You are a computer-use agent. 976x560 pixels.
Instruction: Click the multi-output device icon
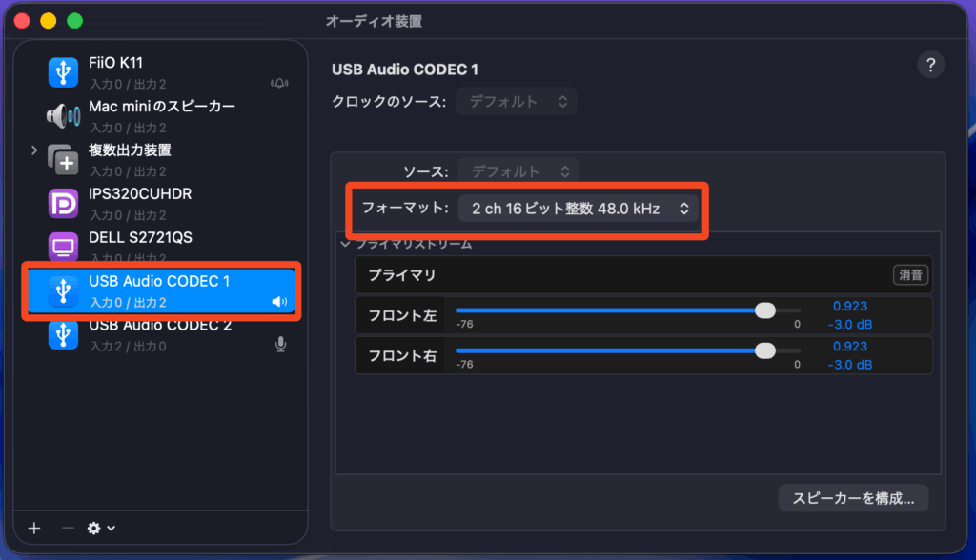(x=63, y=160)
